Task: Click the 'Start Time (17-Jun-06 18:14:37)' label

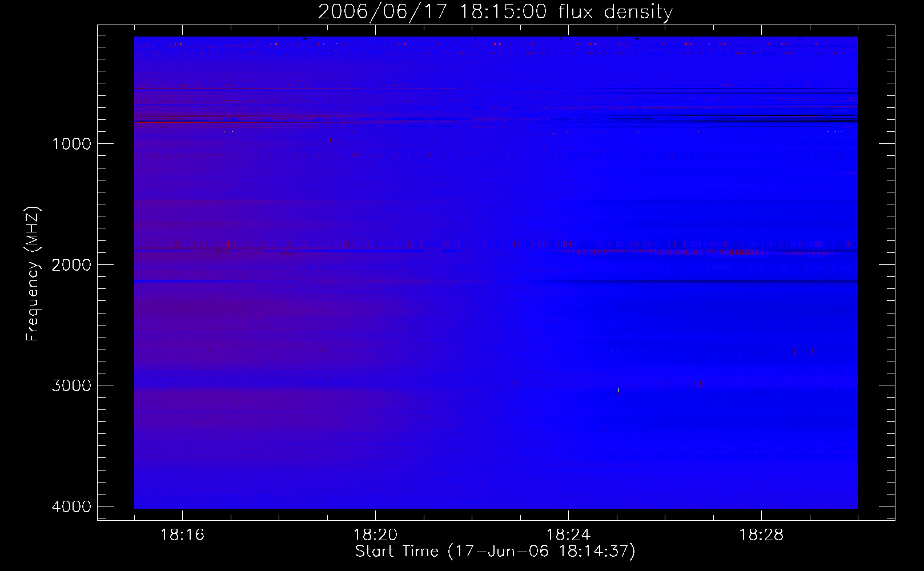Action: (495, 552)
